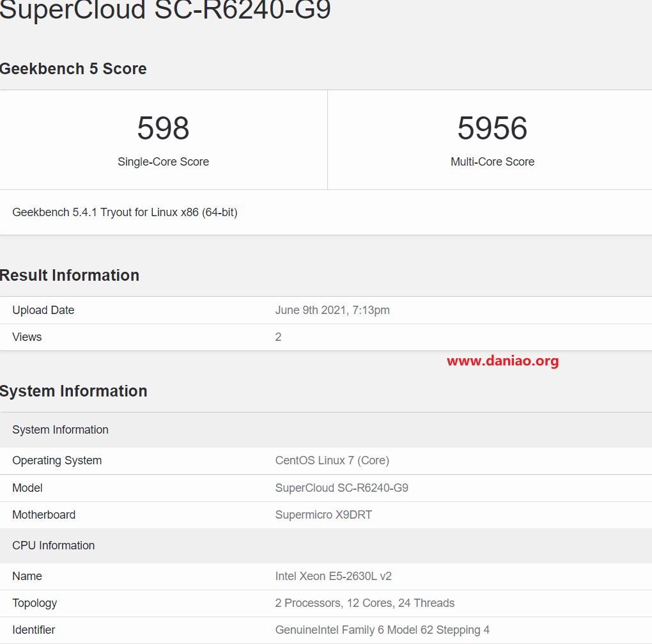
Task: Click the SuperCloud SC-R6240-G9 page title
Action: pyautogui.click(x=165, y=9)
